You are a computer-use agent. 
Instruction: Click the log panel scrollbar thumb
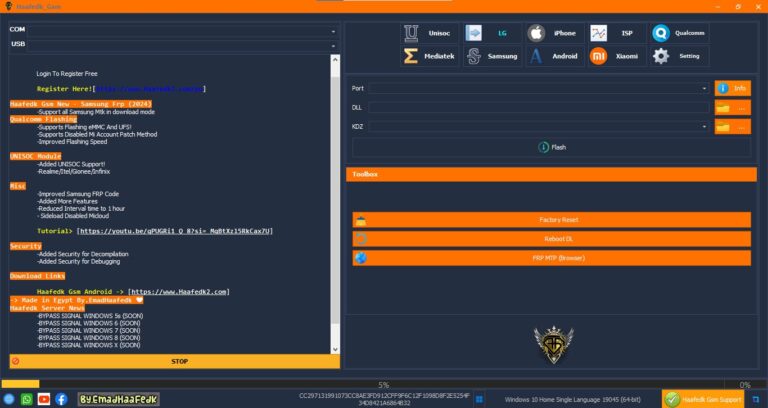pyautogui.click(x=335, y=200)
